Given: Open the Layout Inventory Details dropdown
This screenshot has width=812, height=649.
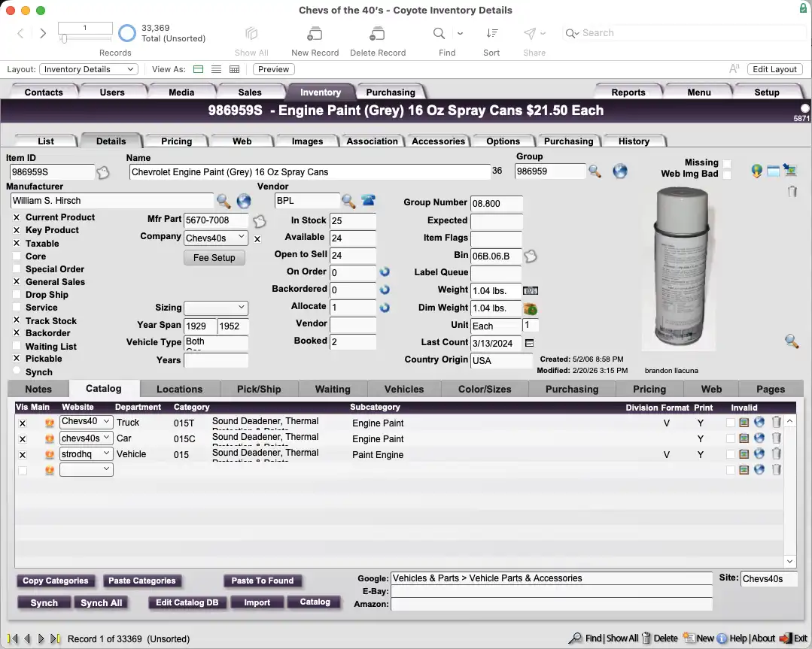Looking at the screenshot, I should click(x=89, y=69).
